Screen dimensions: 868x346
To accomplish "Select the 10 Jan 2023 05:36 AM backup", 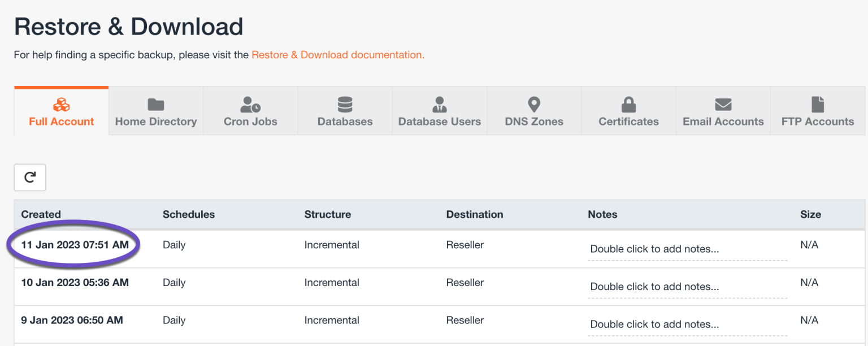I will click(x=75, y=282).
